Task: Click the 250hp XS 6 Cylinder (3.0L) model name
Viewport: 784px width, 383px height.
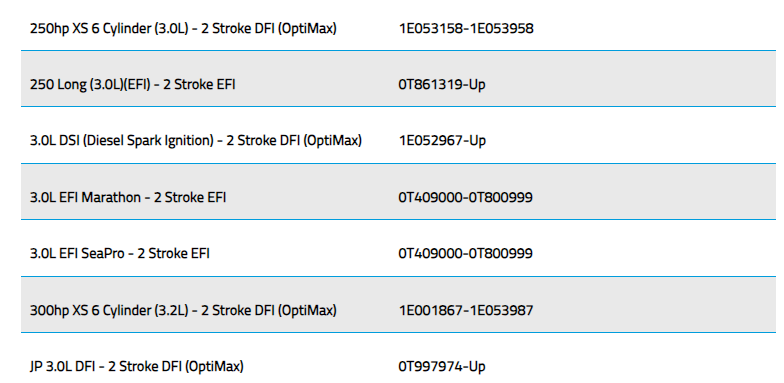Action: pos(183,28)
